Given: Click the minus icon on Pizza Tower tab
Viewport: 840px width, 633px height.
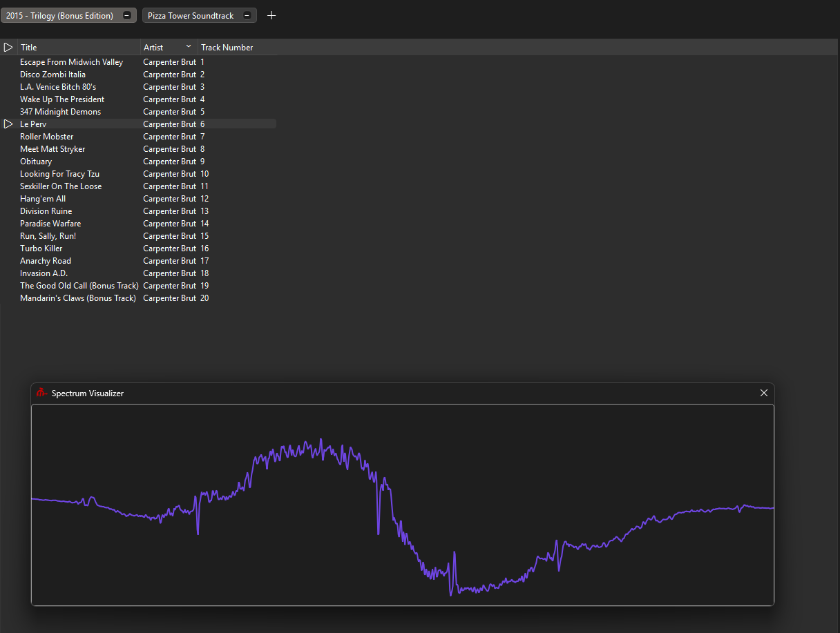Looking at the screenshot, I should [247, 15].
